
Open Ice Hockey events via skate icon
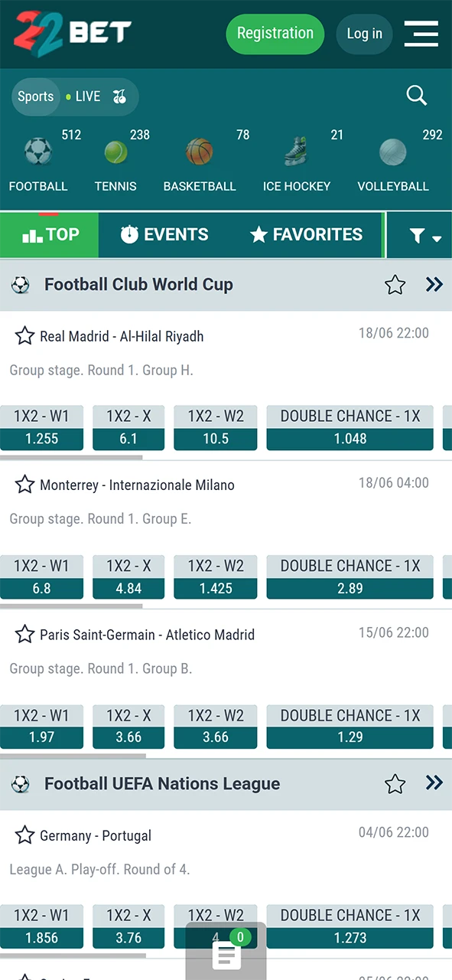[297, 152]
